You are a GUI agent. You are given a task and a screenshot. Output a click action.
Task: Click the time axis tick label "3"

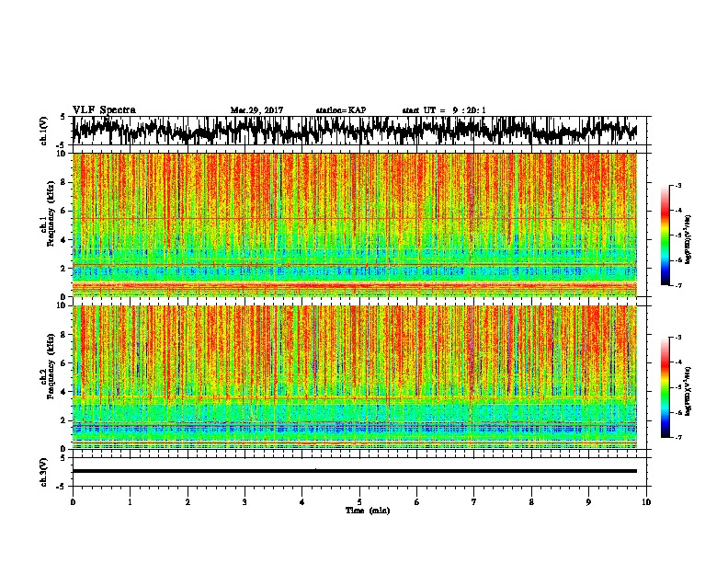pos(245,502)
